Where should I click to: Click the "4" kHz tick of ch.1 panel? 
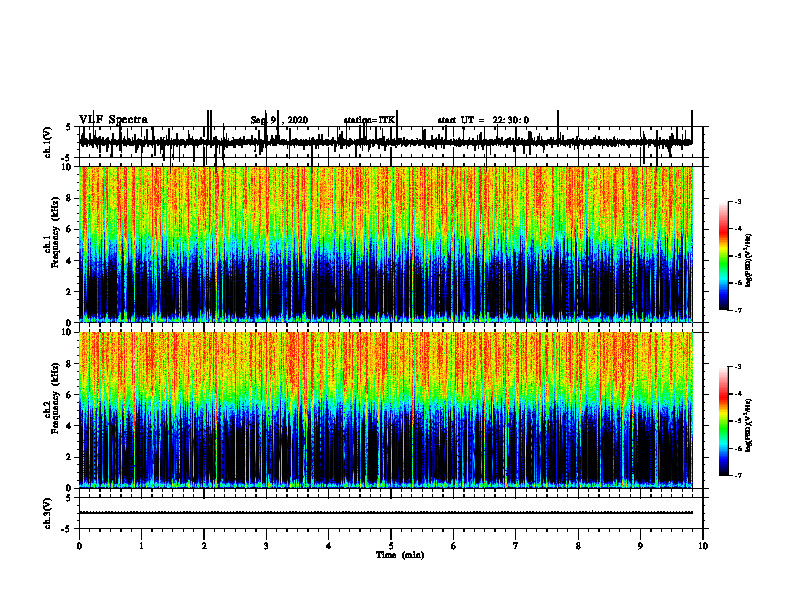70,261
